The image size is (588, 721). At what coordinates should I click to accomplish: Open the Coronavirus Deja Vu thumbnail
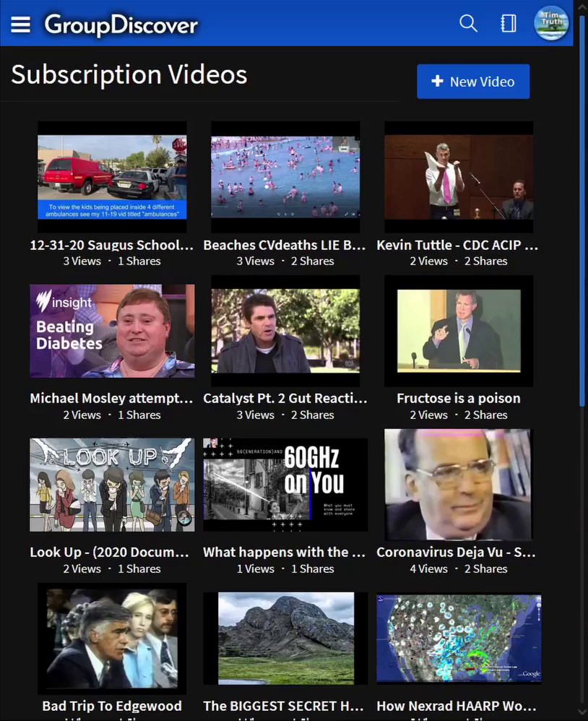click(x=459, y=485)
